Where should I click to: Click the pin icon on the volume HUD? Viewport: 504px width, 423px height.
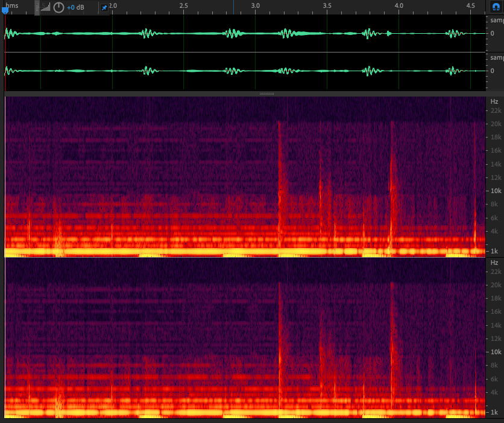tap(104, 7)
